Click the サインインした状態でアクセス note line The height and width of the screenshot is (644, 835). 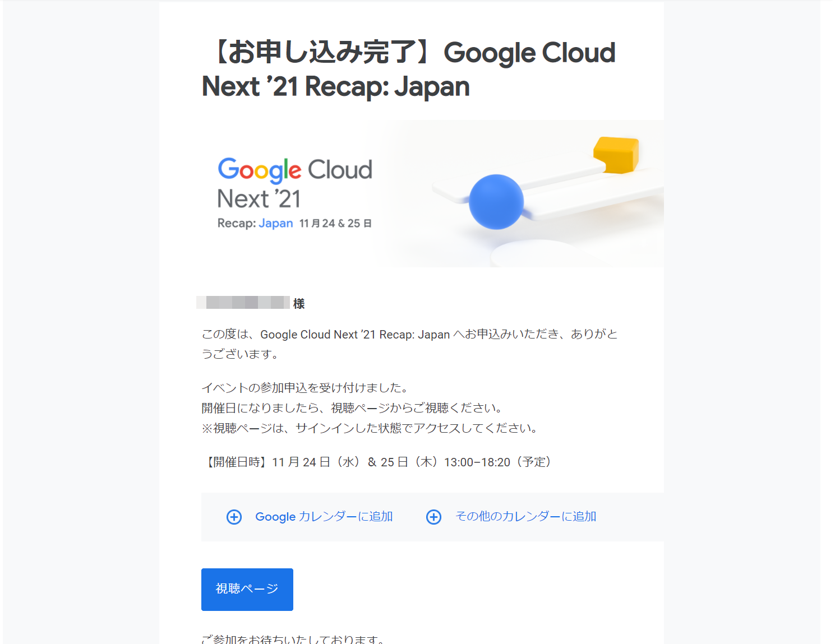coord(370,428)
